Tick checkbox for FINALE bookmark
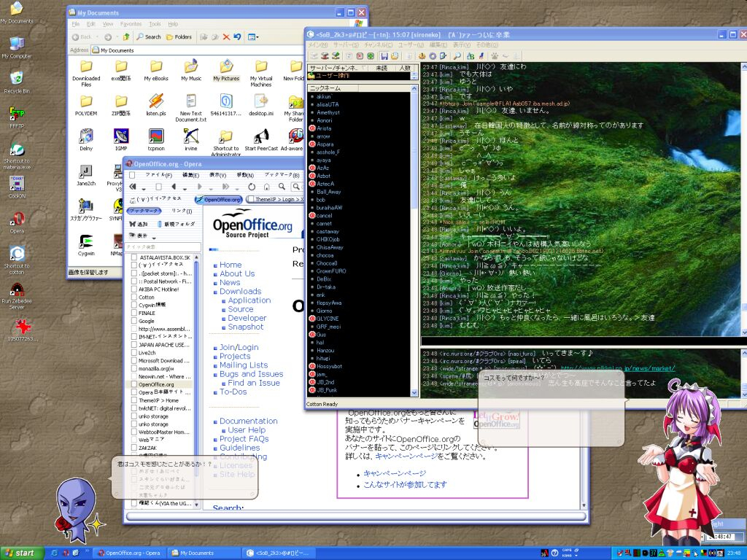Screen dimensions: 747x560 (x=134, y=313)
